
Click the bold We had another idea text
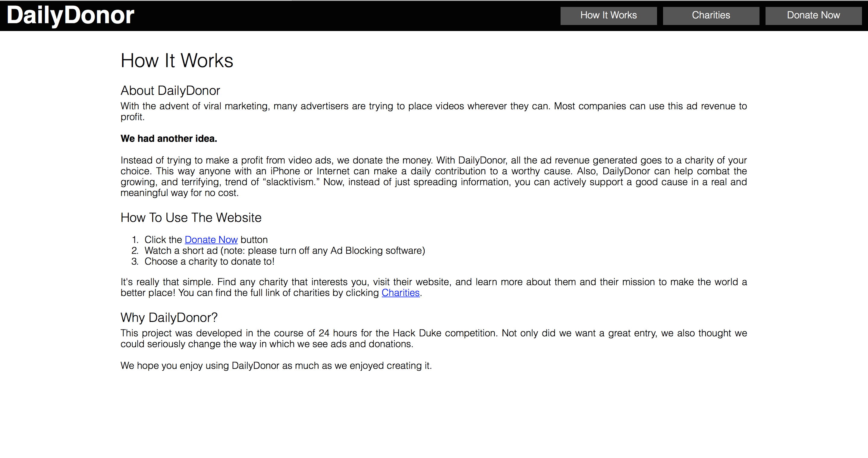pyautogui.click(x=169, y=139)
